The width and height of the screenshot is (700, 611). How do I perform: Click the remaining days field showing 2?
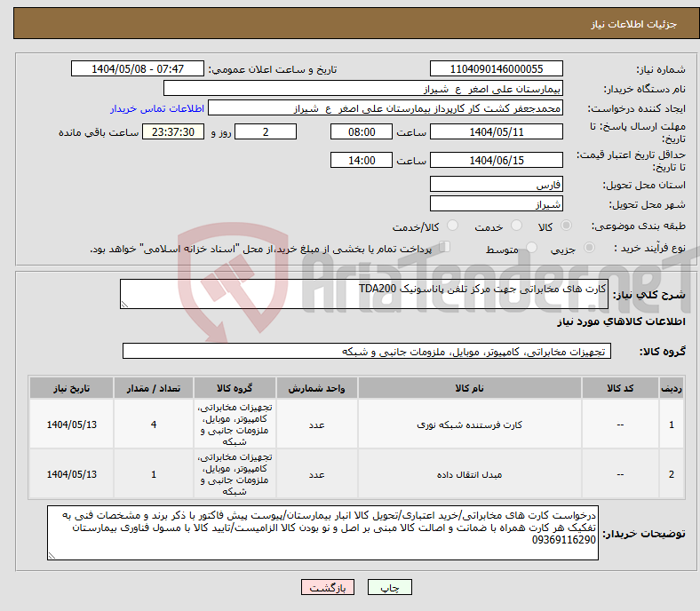(266, 131)
